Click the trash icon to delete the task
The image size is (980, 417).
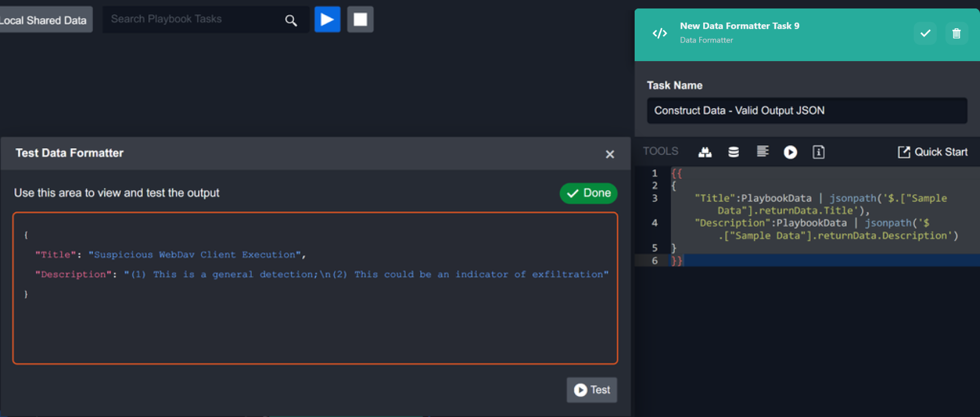tap(956, 33)
